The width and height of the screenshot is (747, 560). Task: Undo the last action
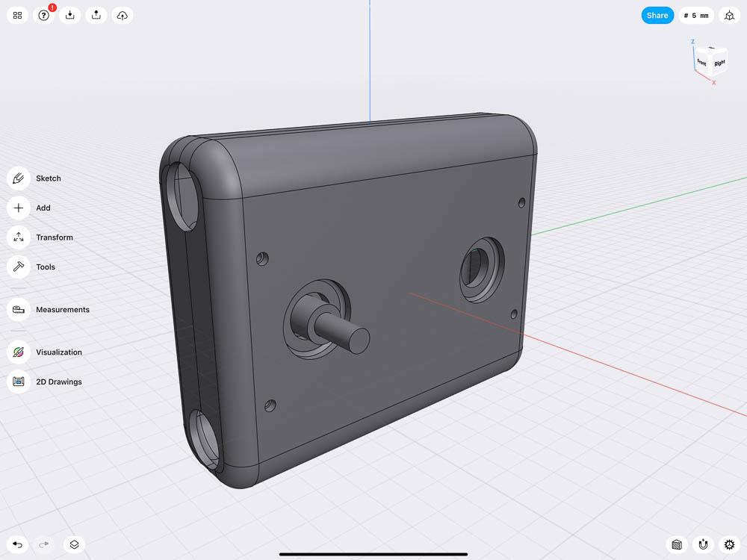pos(18,544)
